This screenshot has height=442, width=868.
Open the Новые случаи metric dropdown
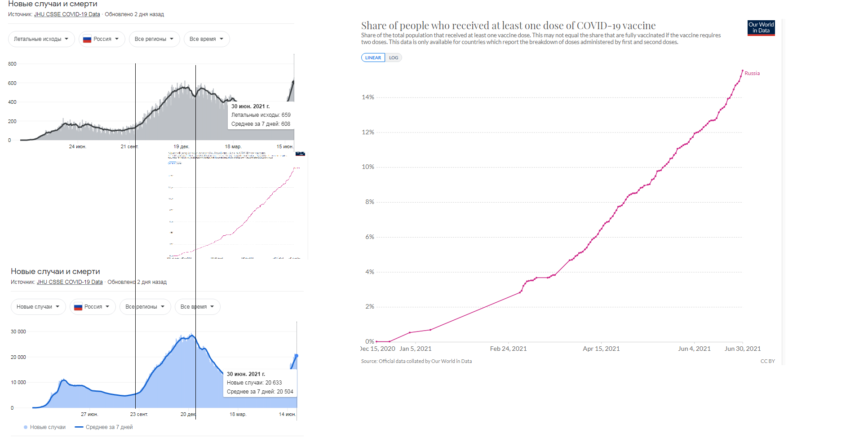click(x=38, y=307)
